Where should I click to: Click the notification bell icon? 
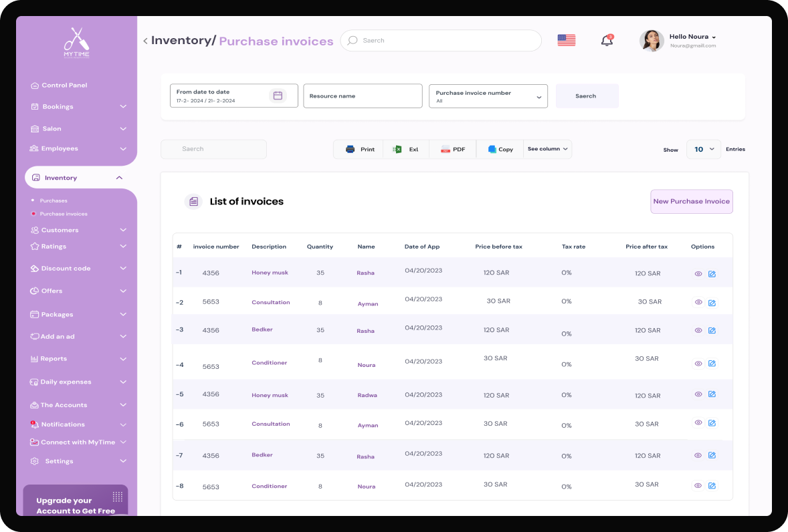pyautogui.click(x=607, y=41)
